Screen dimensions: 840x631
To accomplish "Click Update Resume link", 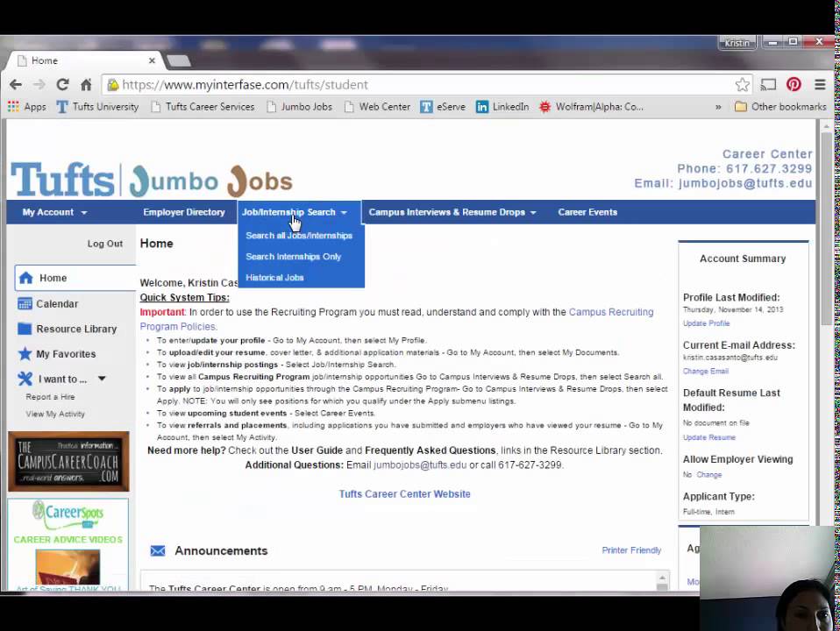I will (x=708, y=437).
